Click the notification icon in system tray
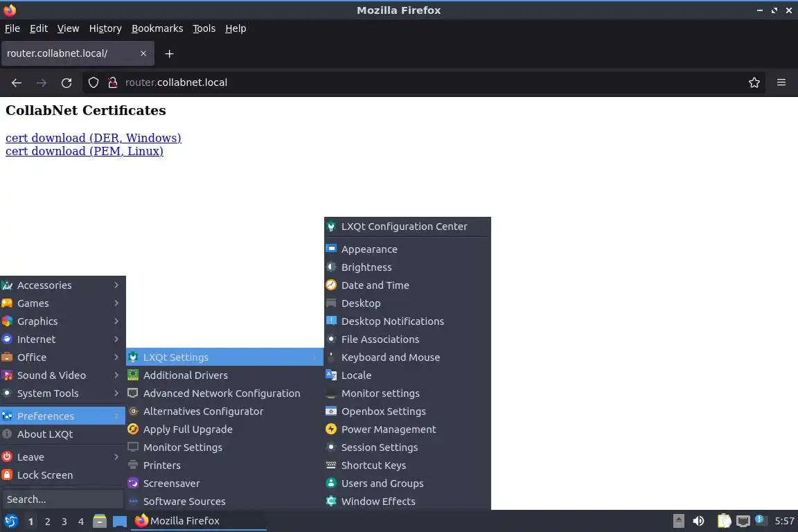 [760, 520]
